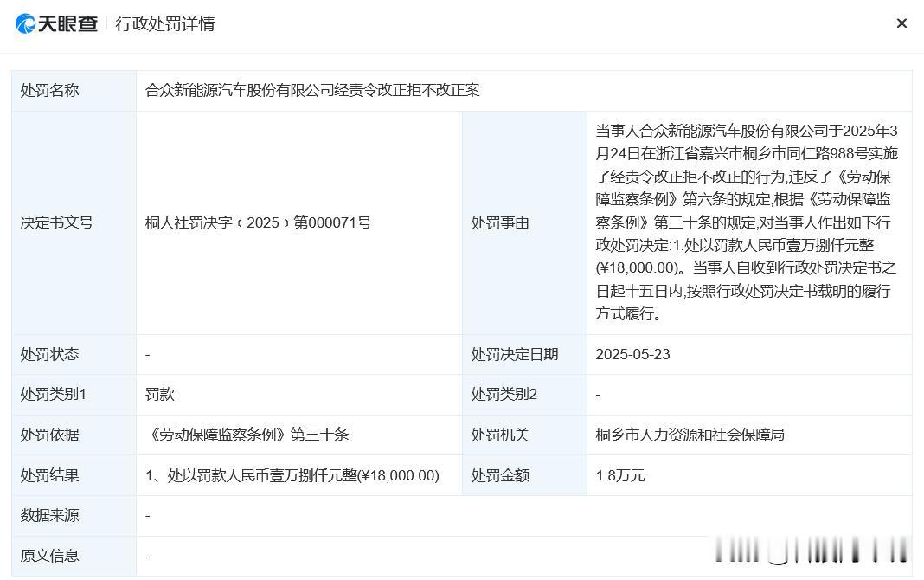Close the 行政处罚详情 dialog

coord(901,23)
